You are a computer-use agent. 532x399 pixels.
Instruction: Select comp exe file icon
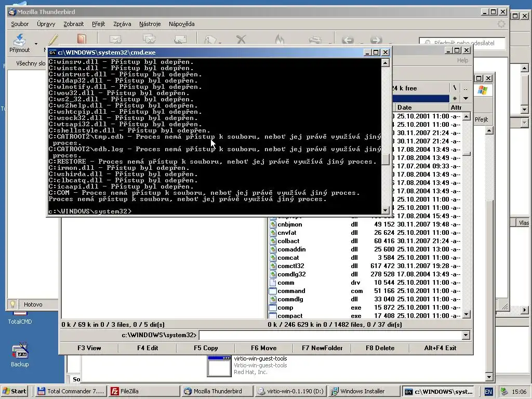(273, 308)
